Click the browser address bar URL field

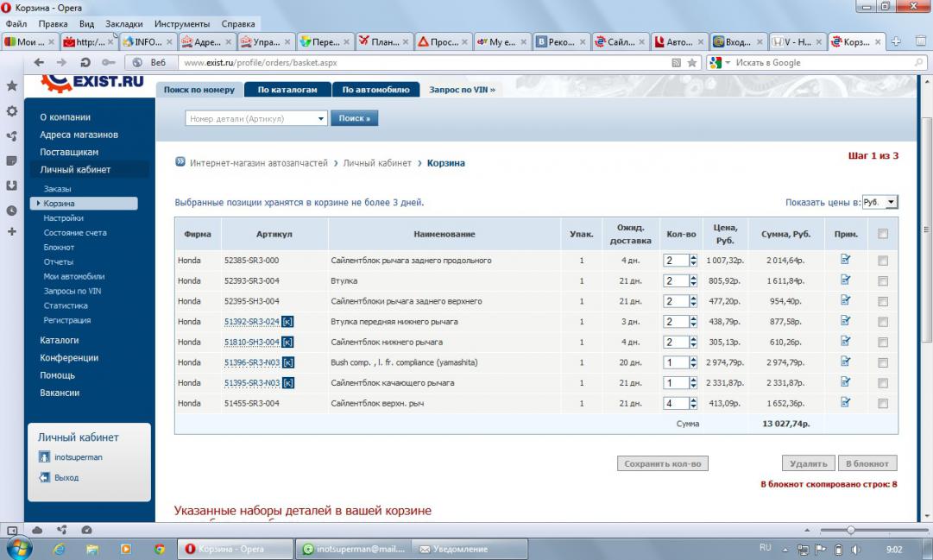(426, 62)
